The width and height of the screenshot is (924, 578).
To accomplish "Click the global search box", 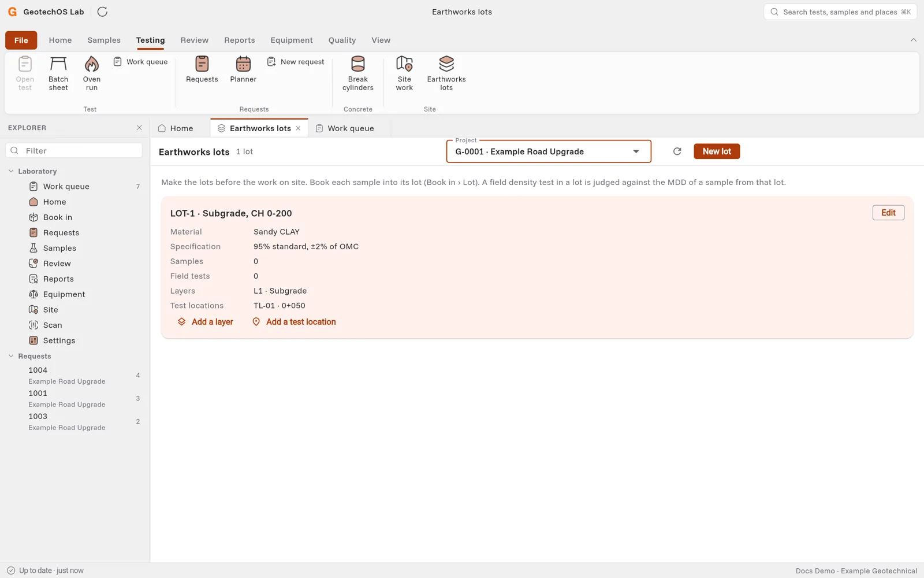I will point(840,12).
